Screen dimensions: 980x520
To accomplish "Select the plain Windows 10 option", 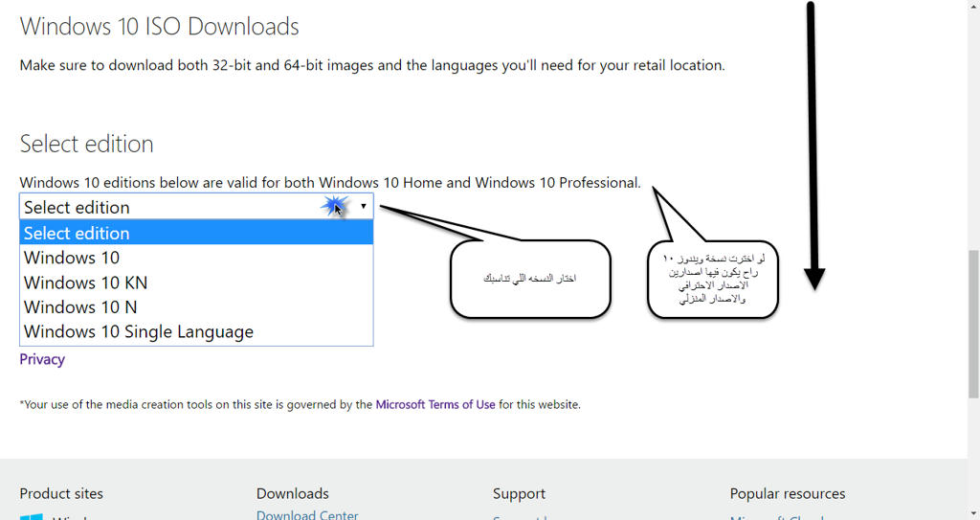I will point(196,258).
